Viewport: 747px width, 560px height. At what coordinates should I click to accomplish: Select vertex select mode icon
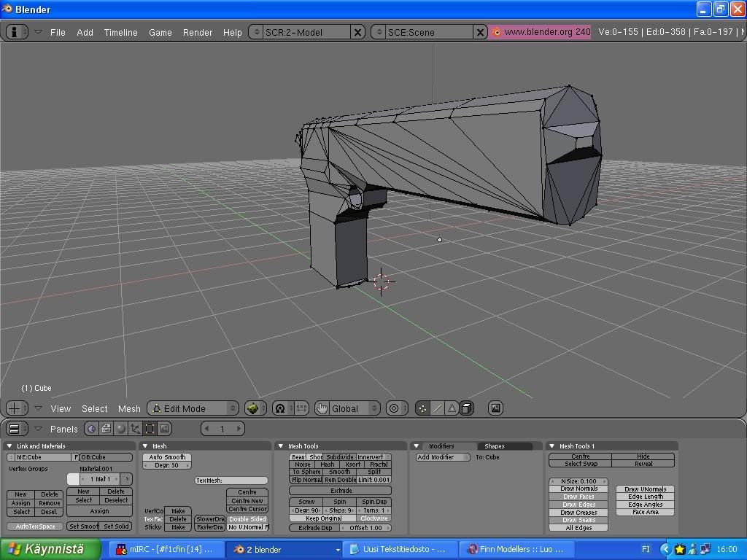pos(423,408)
